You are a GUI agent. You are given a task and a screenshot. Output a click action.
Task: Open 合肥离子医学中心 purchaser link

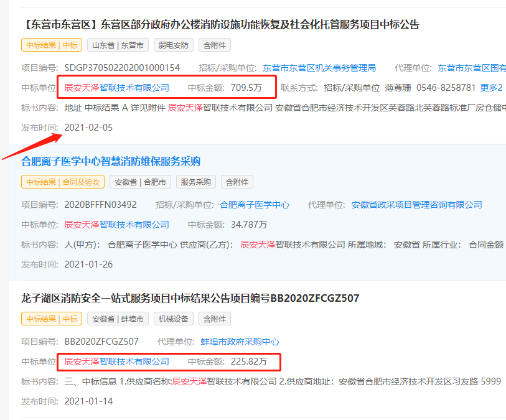(x=255, y=205)
